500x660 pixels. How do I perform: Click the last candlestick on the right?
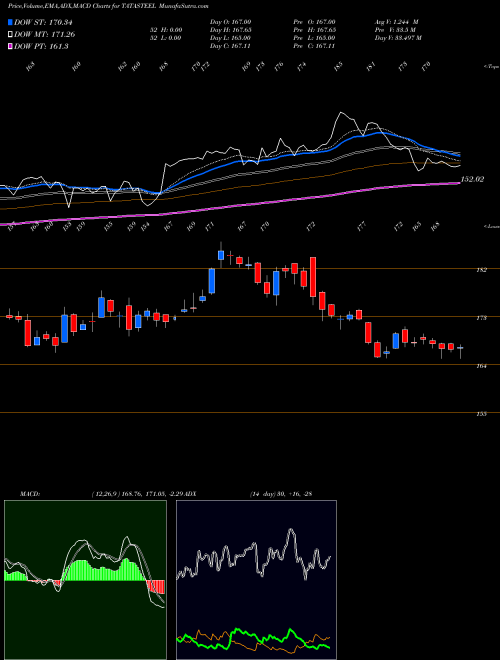click(460, 349)
